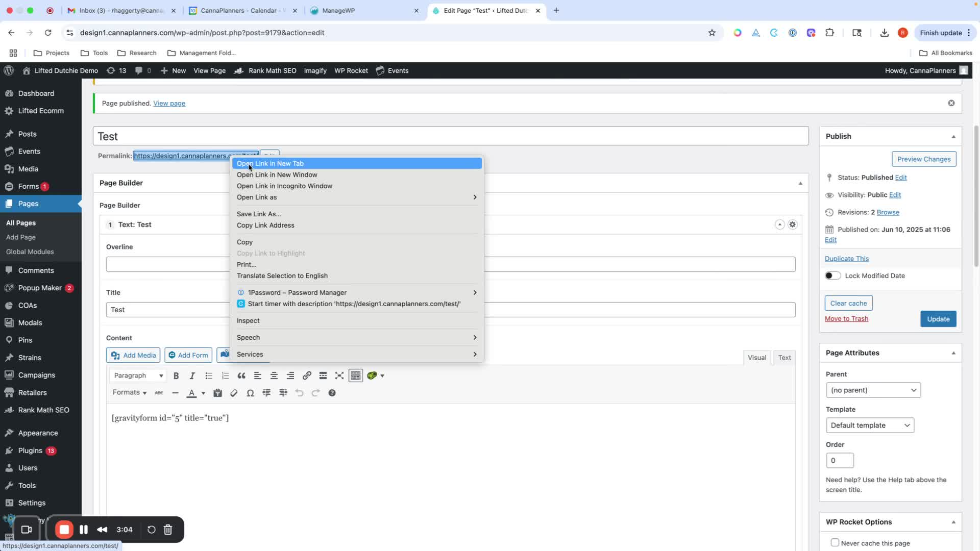Choose Copy Link Address from context menu
The width and height of the screenshot is (980, 551).
pyautogui.click(x=265, y=225)
